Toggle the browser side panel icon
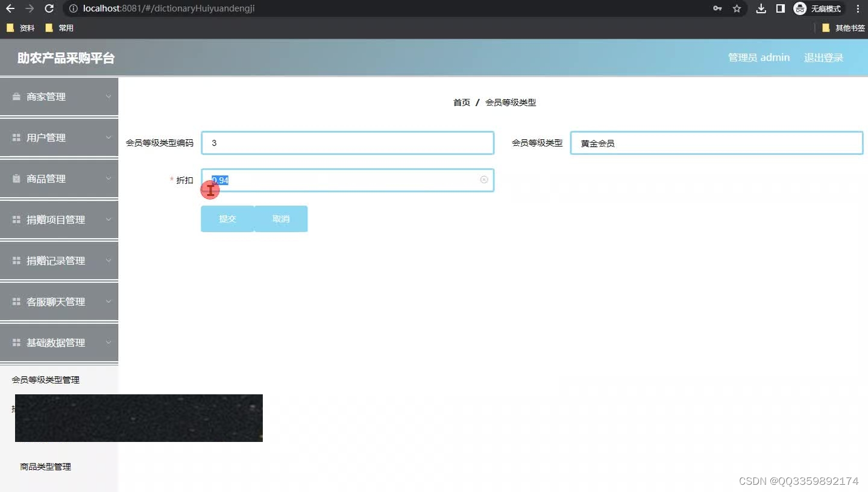This screenshot has width=868, height=492. [780, 8]
